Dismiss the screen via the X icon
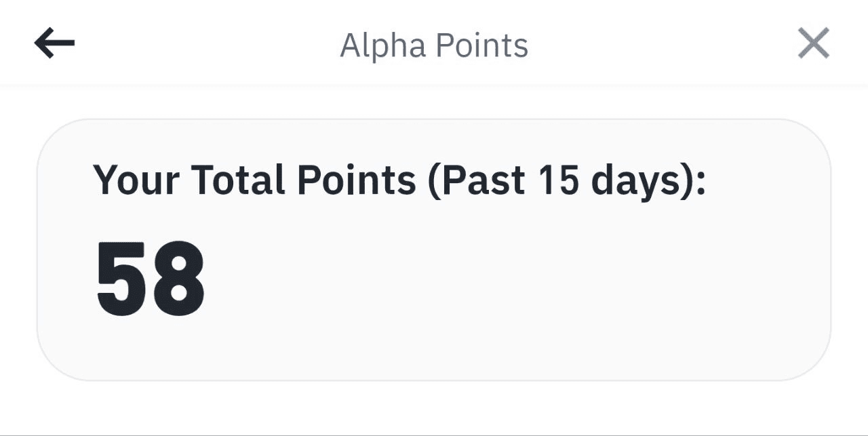 [813, 45]
